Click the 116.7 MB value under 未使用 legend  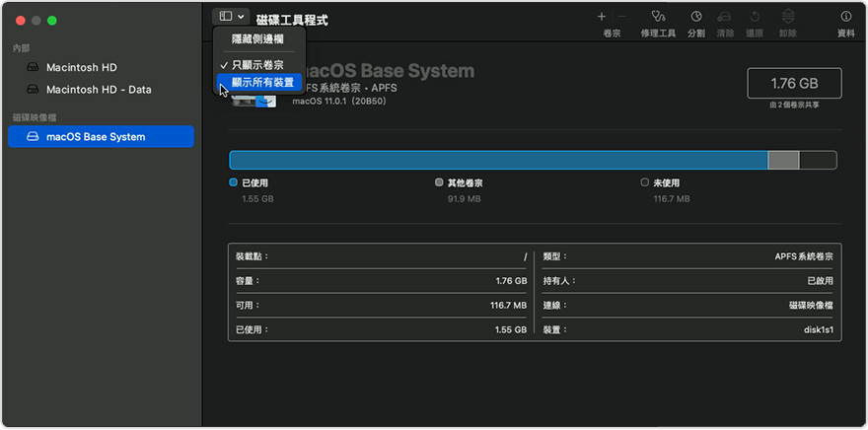click(x=672, y=198)
